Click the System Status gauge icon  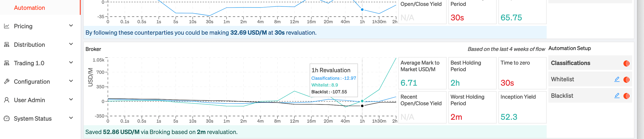click(x=7, y=118)
